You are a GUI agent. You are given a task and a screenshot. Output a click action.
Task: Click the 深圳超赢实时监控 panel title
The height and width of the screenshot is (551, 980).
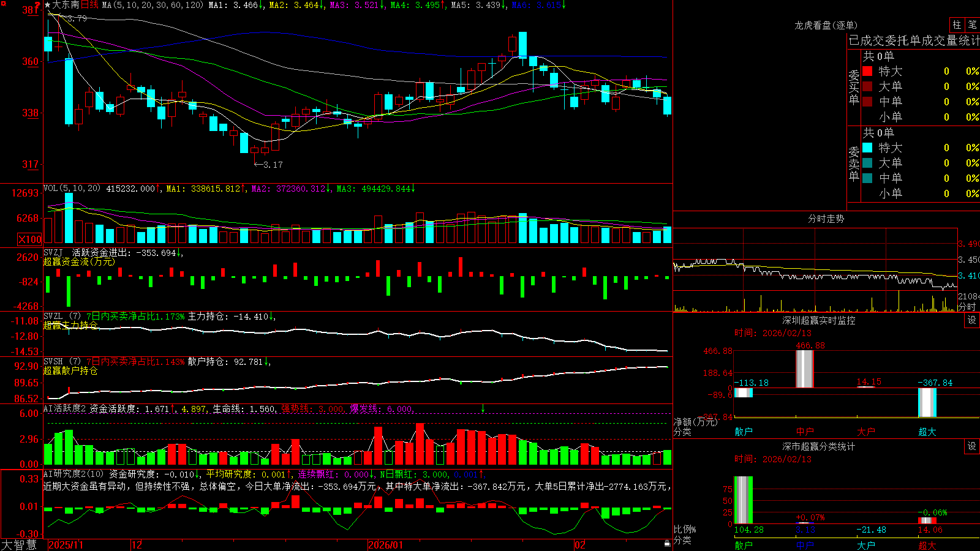(x=819, y=320)
